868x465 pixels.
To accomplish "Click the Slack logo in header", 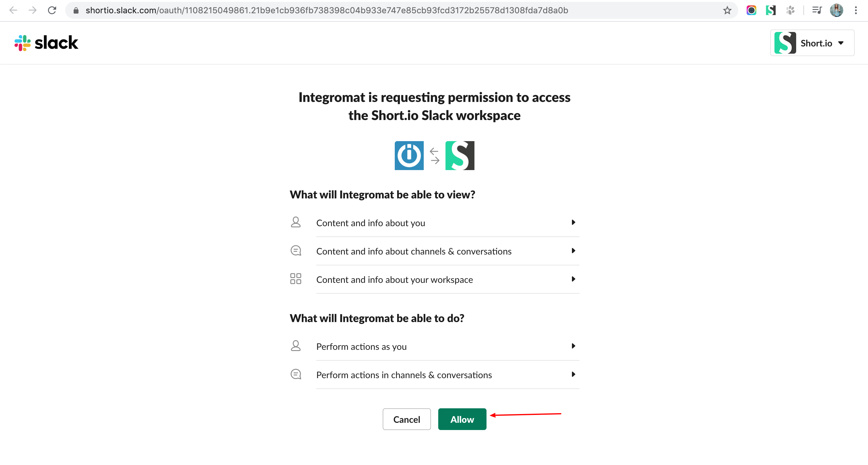I will [x=46, y=43].
